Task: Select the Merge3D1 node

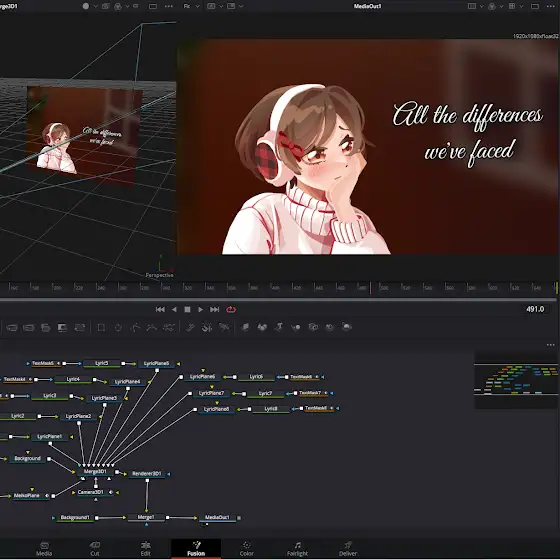Action: point(95,471)
